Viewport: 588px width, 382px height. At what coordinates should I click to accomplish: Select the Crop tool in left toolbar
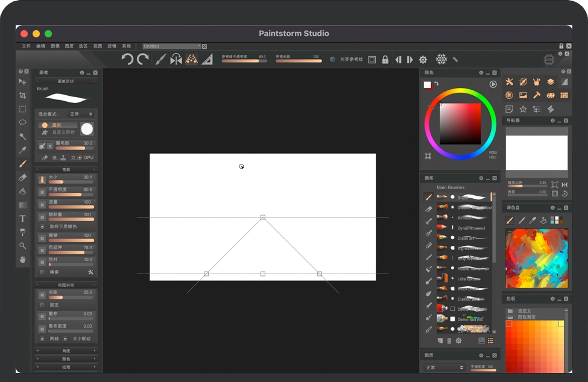coord(22,95)
